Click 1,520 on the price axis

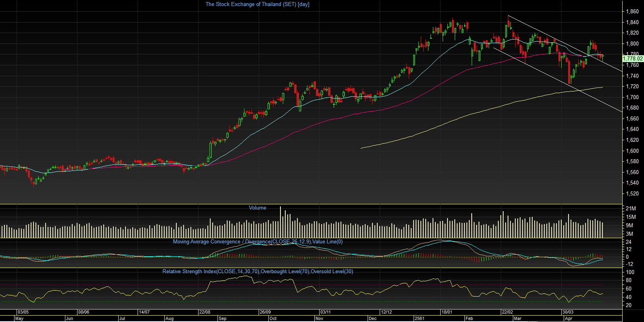[x=632, y=193]
